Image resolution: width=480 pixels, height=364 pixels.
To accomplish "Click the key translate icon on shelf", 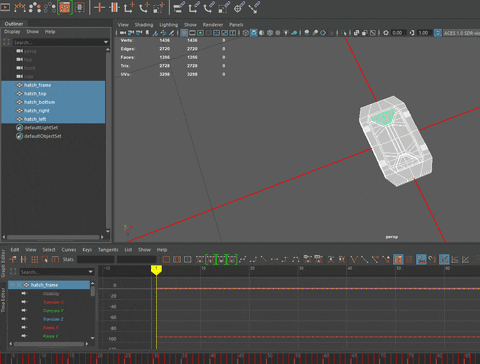I will 129,7.
